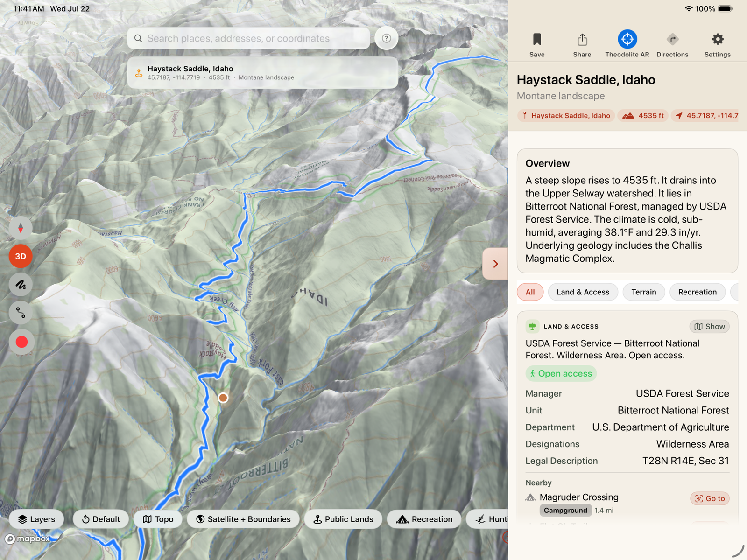747x560 pixels.
Task: Open the Layers menu
Action: [36, 519]
